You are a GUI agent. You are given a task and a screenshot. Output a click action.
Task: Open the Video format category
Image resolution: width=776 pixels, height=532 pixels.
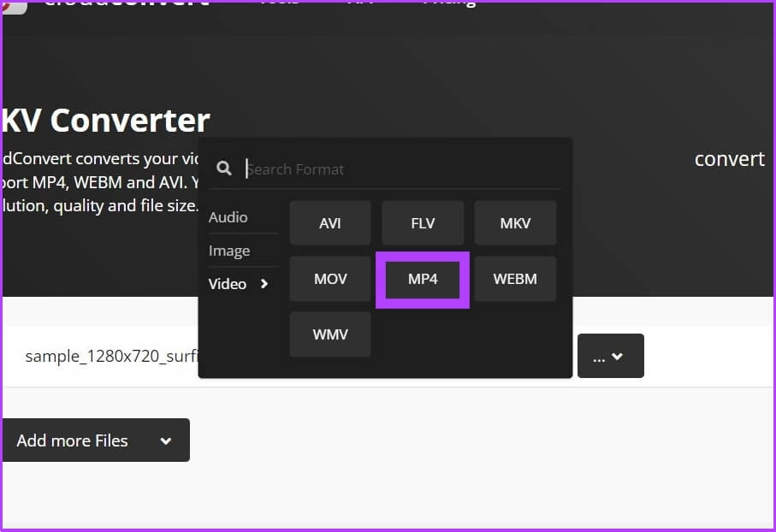228,284
